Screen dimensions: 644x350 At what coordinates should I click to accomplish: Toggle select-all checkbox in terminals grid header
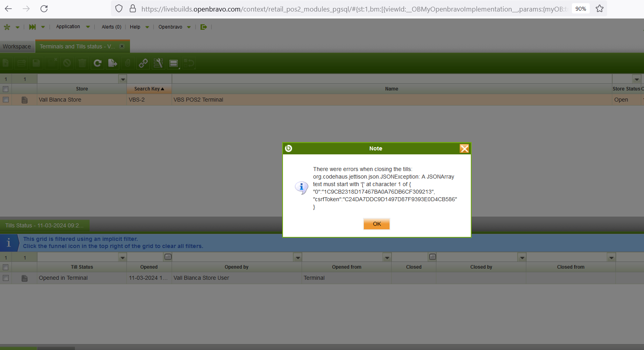[x=6, y=89]
